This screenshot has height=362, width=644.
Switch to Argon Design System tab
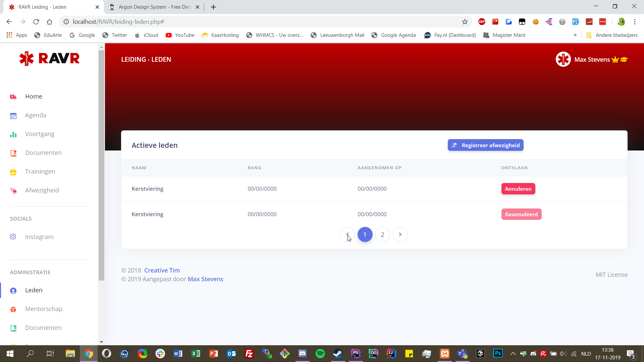(154, 7)
